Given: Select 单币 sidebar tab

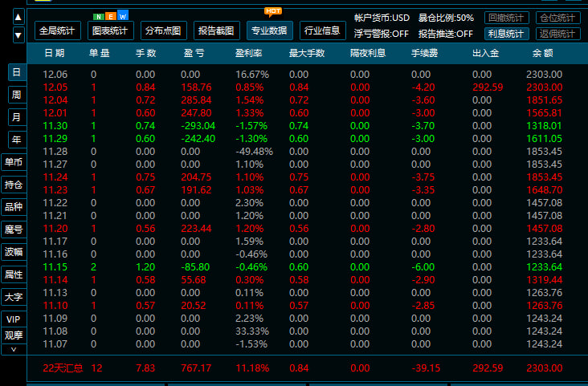Looking at the screenshot, I should [x=14, y=162].
